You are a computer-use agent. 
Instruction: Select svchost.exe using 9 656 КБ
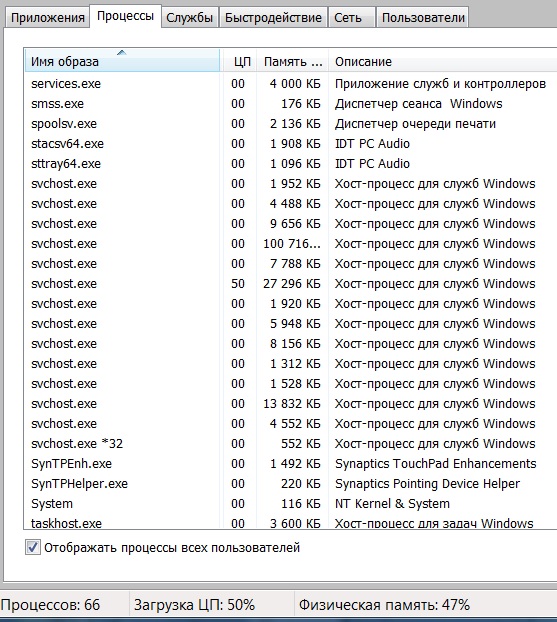[290, 224]
